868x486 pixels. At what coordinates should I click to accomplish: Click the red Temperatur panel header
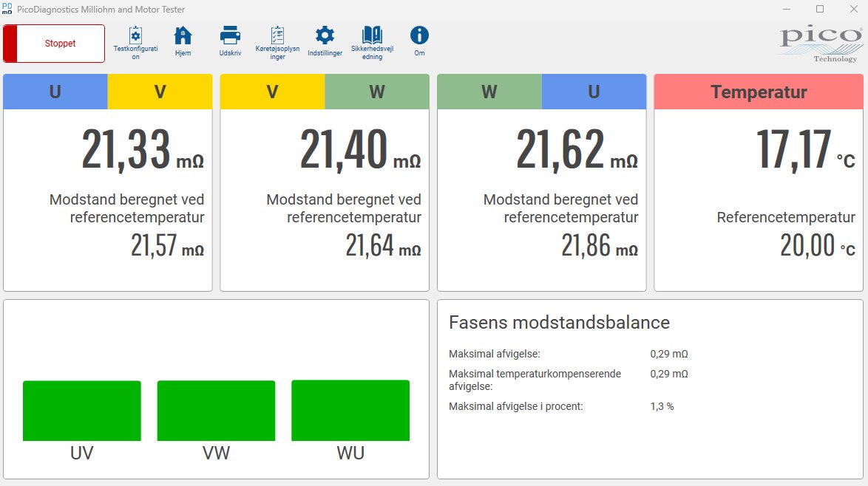tap(759, 92)
